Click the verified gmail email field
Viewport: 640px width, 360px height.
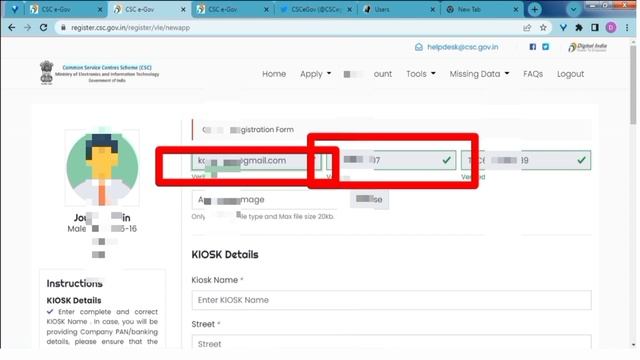point(256,160)
